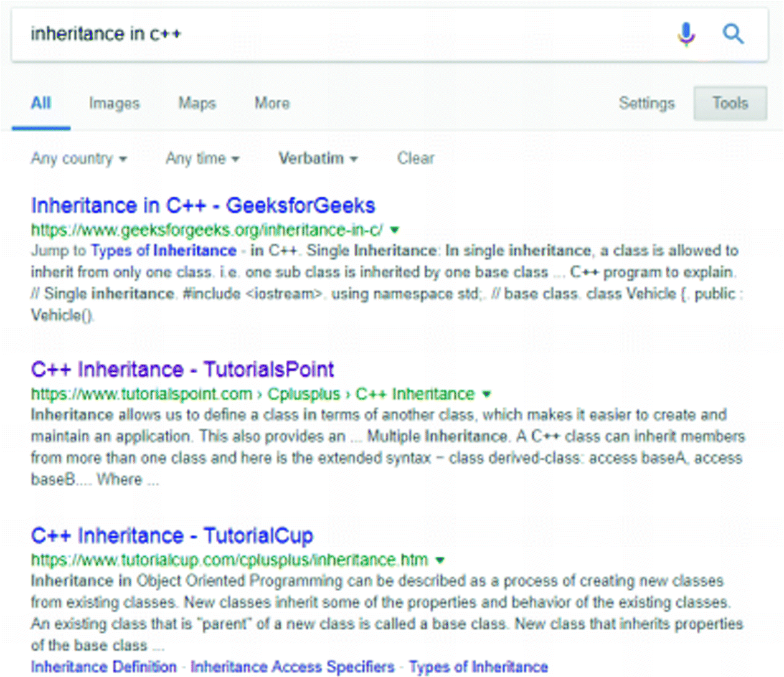Open TutorialCup 'Types of Inheritance' sitelink
This screenshot has height=677, width=784.
coord(478,667)
